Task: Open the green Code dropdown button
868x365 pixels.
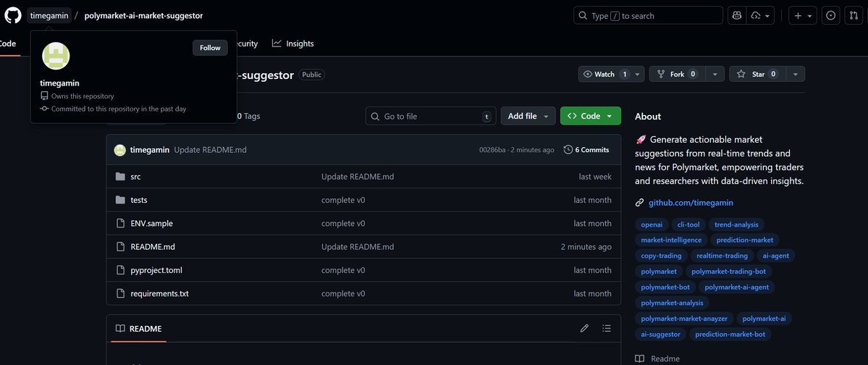Action: [x=591, y=117]
